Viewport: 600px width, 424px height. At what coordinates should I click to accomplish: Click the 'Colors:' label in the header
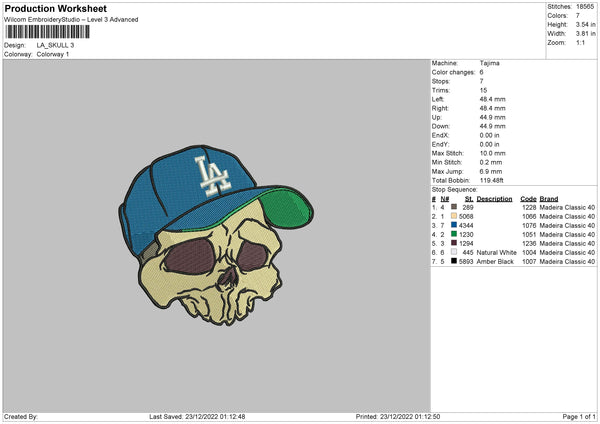[558, 16]
